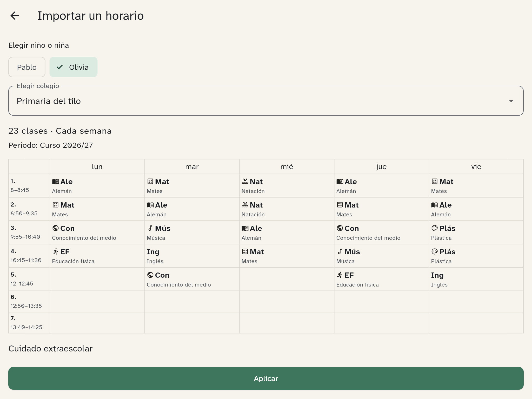This screenshot has height=399, width=532.
Task: Click Tuesday period 4 Inglés cell
Action: click(x=192, y=256)
